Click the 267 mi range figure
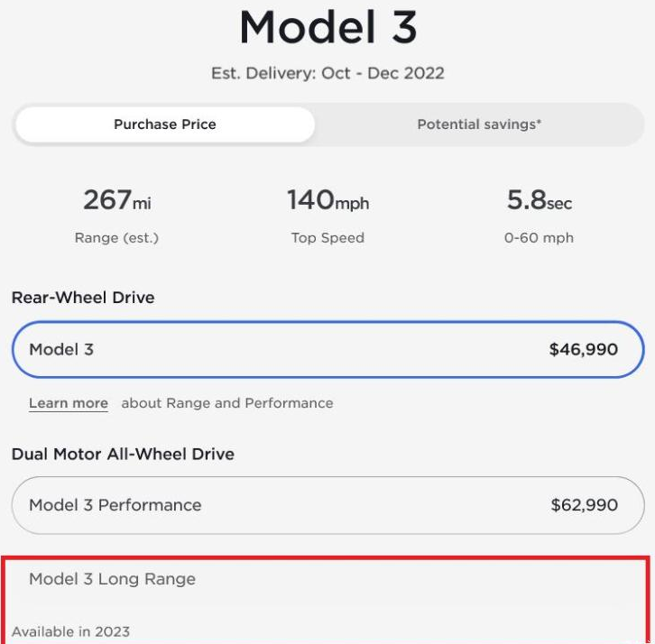 [116, 200]
